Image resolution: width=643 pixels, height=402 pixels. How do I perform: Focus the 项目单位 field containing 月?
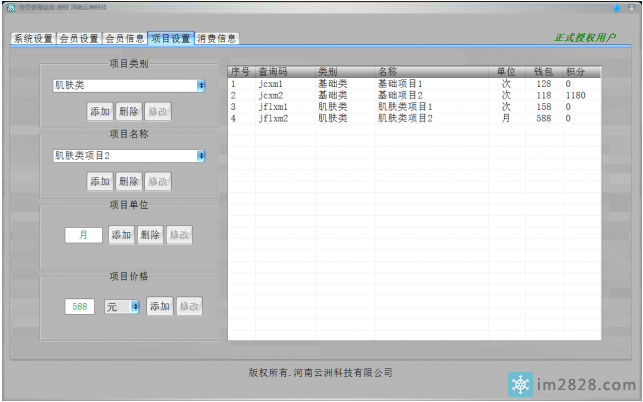click(x=84, y=235)
